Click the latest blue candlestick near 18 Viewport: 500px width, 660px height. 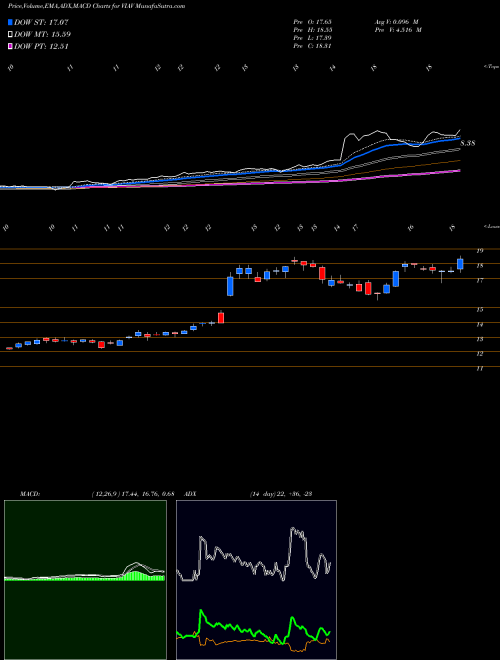[x=460, y=264]
